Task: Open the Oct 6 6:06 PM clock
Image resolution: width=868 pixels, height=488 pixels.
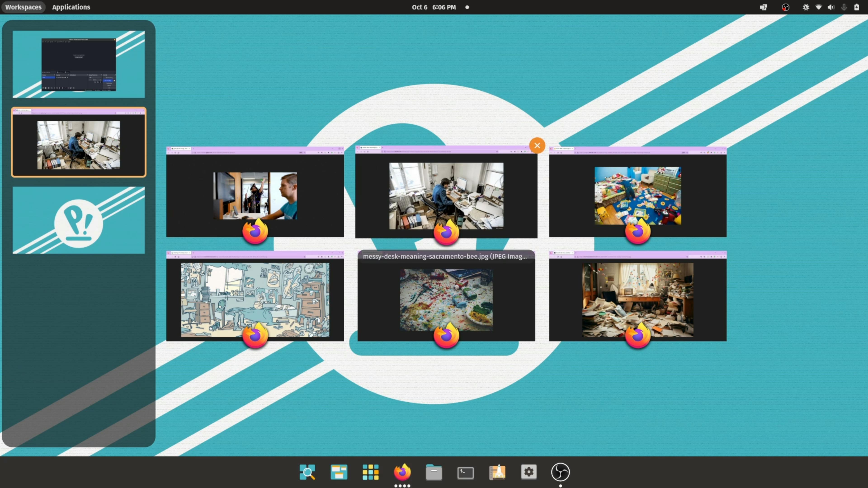Action: point(434,7)
